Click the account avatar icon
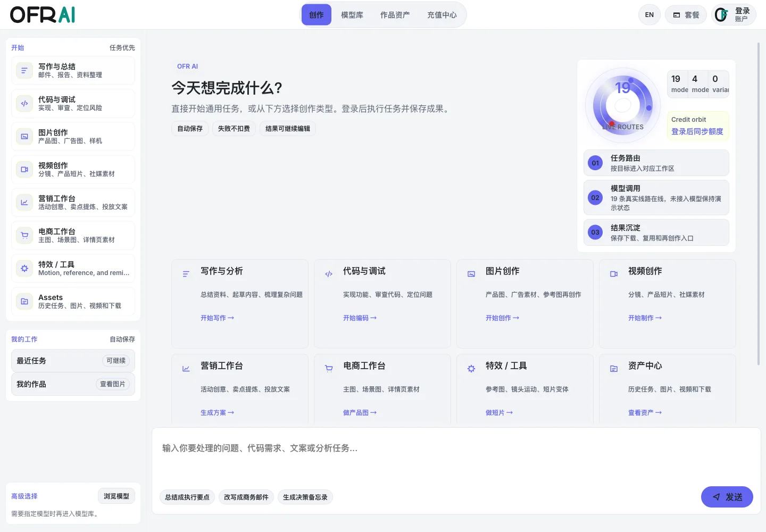This screenshot has height=532, width=766. [722, 15]
